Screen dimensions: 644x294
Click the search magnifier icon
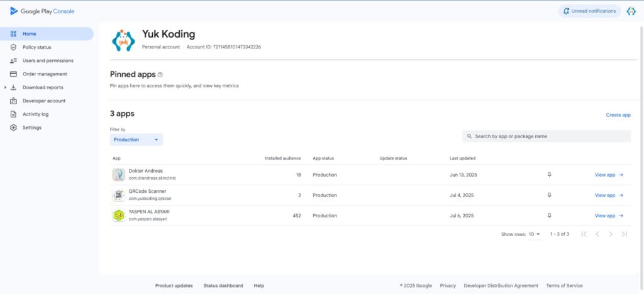point(469,136)
